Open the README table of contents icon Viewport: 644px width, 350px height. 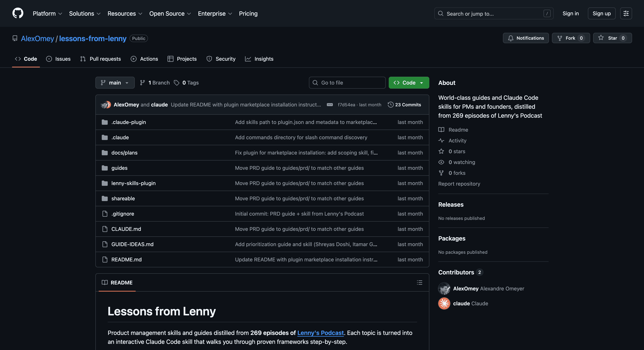point(419,283)
